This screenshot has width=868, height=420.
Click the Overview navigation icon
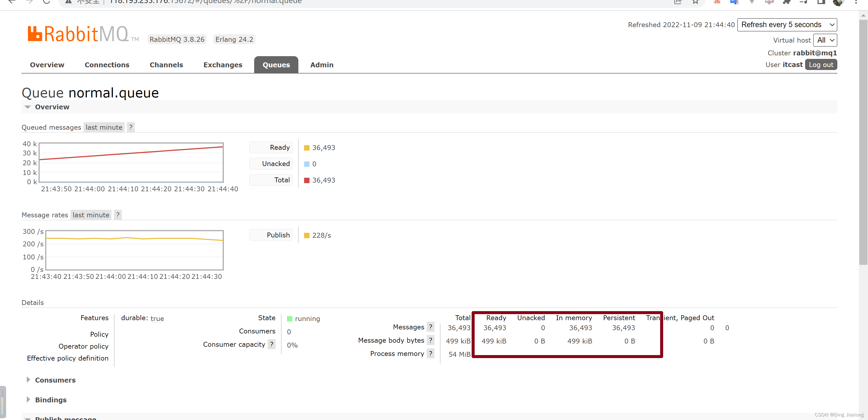(x=47, y=65)
